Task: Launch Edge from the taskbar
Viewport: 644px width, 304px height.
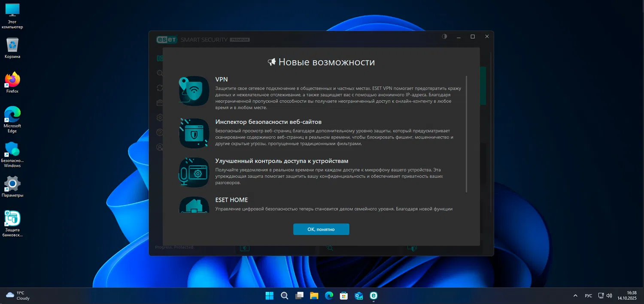Action: point(329,295)
